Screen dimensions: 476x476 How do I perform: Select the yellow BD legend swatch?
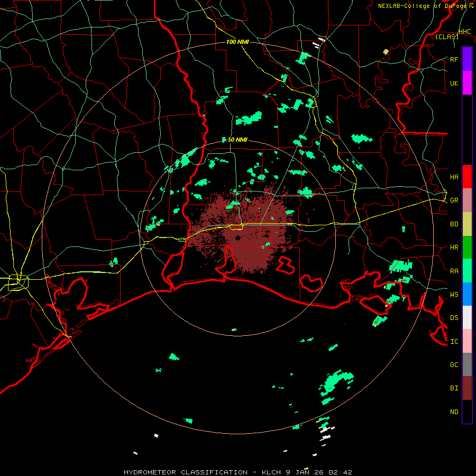pos(467,224)
